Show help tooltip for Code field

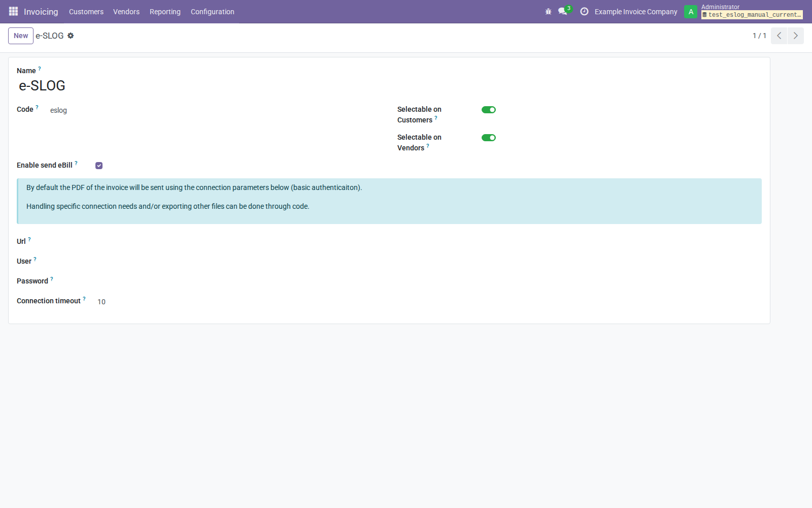click(x=37, y=107)
